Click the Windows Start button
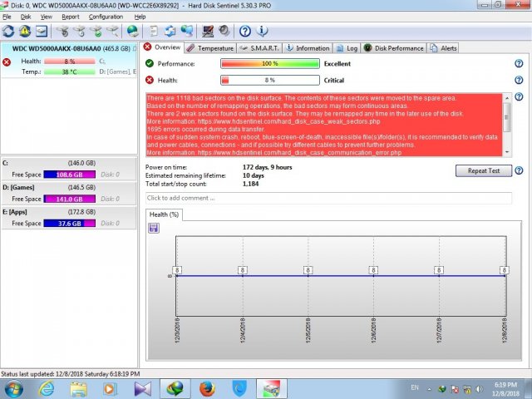Screen dimensions: 532x399 pyautogui.click(x=14, y=388)
